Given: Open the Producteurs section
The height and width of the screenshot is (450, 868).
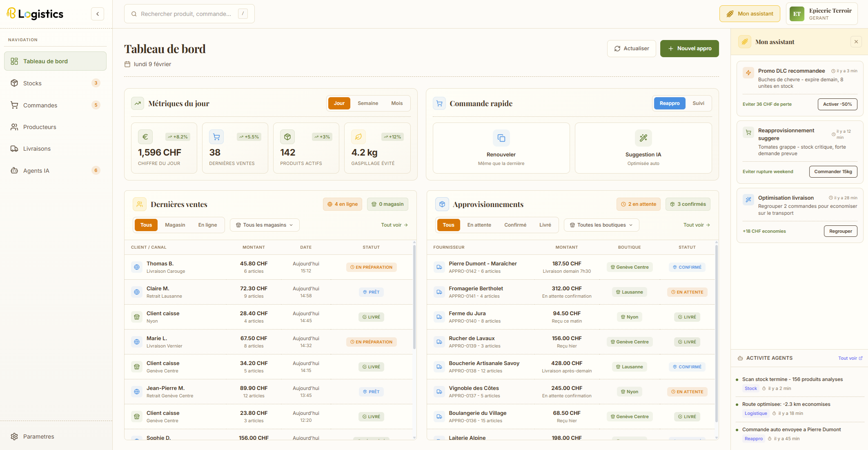Looking at the screenshot, I should [40, 127].
